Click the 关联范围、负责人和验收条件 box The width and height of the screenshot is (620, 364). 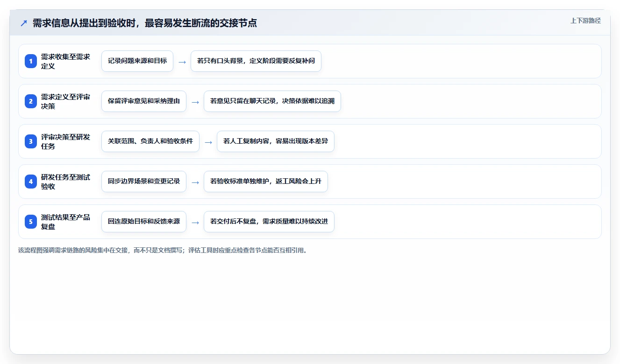pyautogui.click(x=150, y=141)
